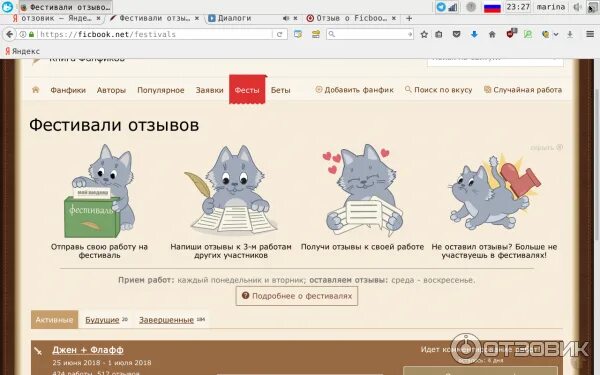Click the green padlock security icon
This screenshot has height=375, width=600.
tap(31, 34)
